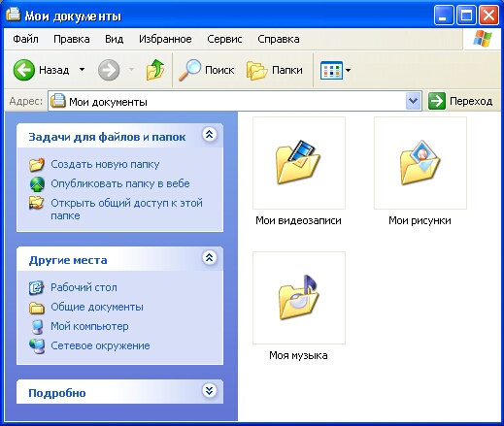Open the Избранное menu
The width and height of the screenshot is (504, 426).
165,39
